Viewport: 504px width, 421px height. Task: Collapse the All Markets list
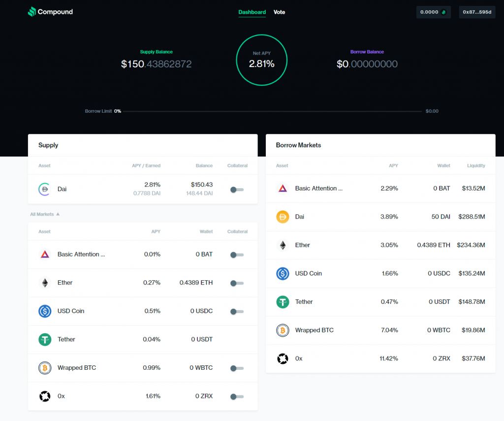coord(45,214)
